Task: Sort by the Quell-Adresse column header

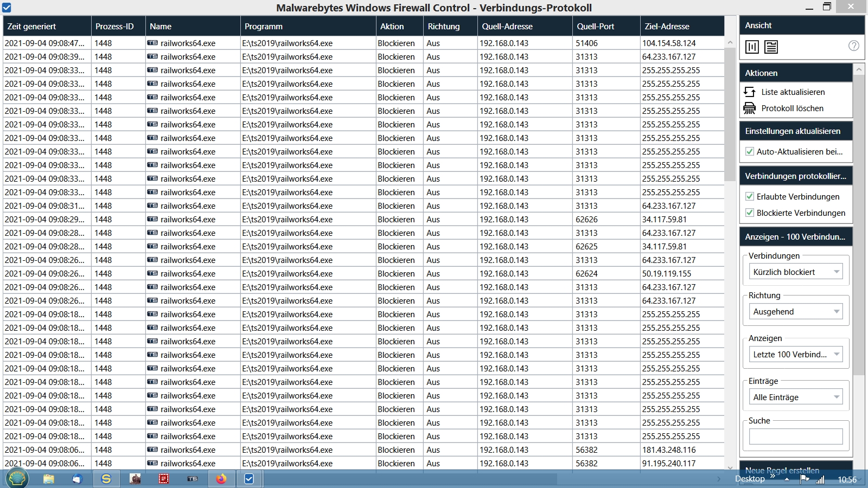Action: pyautogui.click(x=525, y=26)
